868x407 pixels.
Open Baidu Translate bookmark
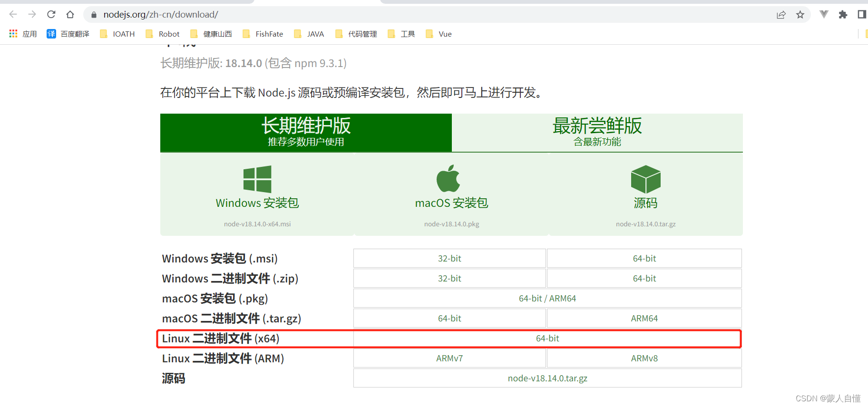coord(68,34)
